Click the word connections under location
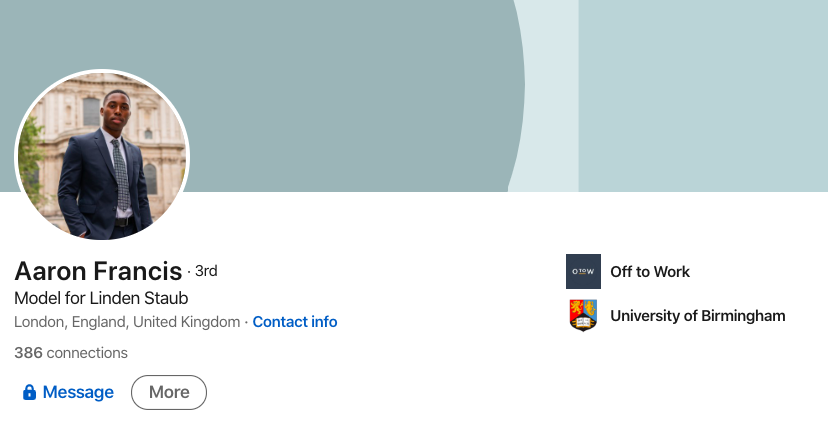The width and height of the screenshot is (828, 429). point(87,353)
